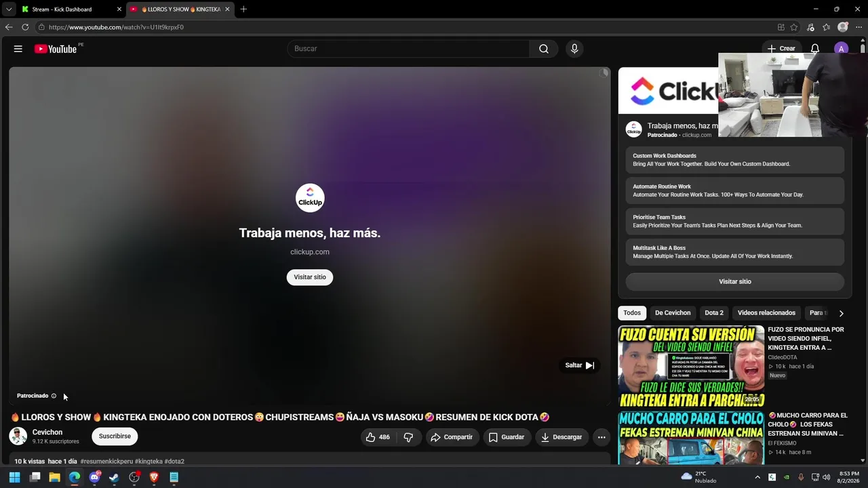
Task: Subscribe to Cevichon with Suscribirse
Action: coord(115,436)
